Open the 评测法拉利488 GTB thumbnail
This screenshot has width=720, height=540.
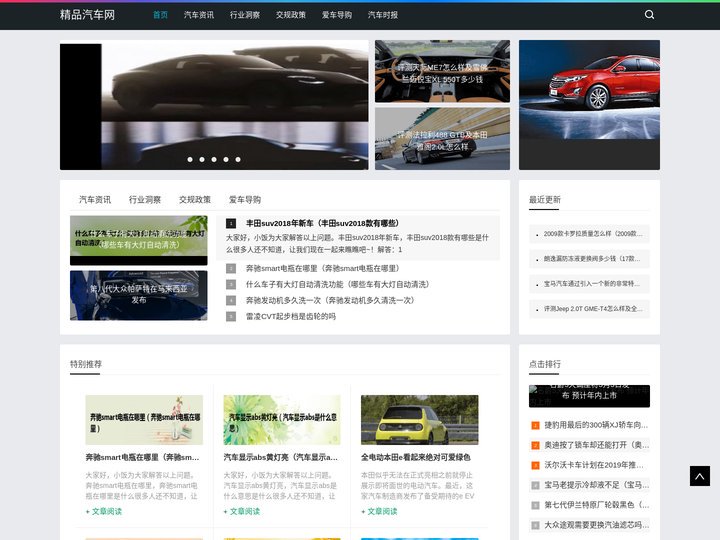pos(442,139)
